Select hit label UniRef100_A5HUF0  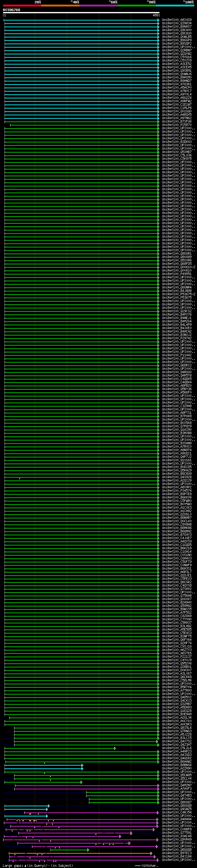(177, 392)
